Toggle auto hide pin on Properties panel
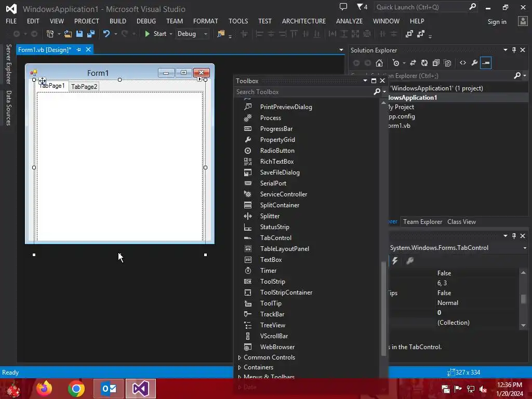The image size is (532, 399). coord(514,235)
